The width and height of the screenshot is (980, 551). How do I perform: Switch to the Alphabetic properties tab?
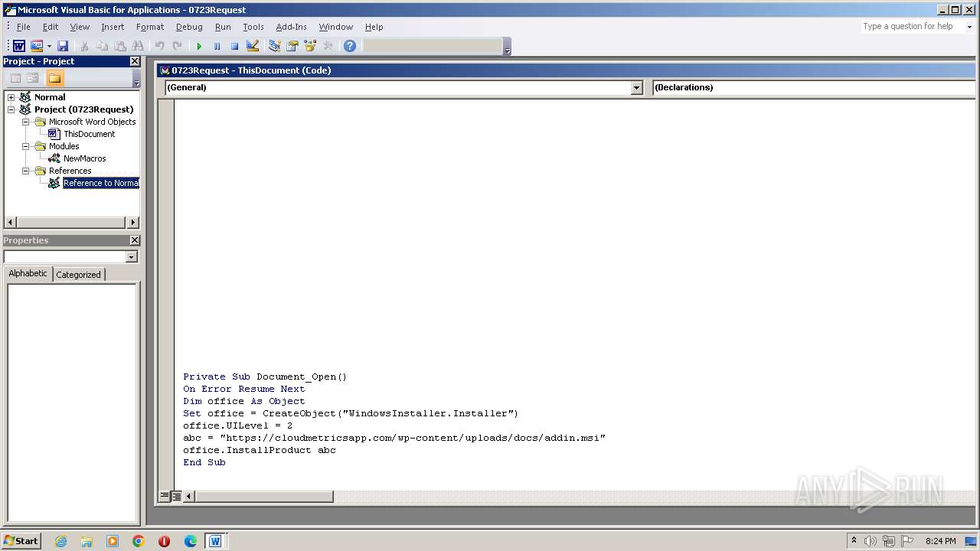point(28,274)
